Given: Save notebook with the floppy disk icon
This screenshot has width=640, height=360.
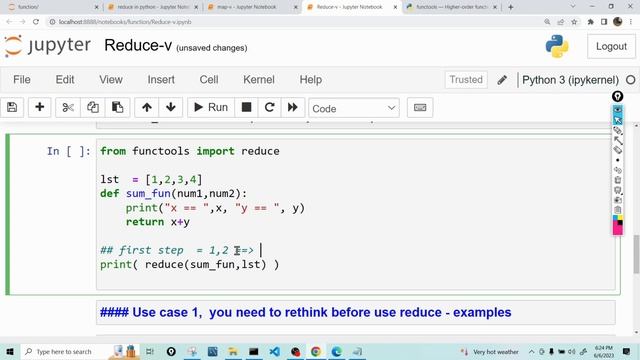Looking at the screenshot, I should click(12, 107).
